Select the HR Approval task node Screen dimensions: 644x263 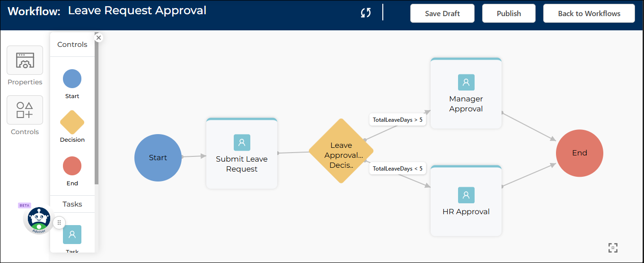(x=466, y=201)
